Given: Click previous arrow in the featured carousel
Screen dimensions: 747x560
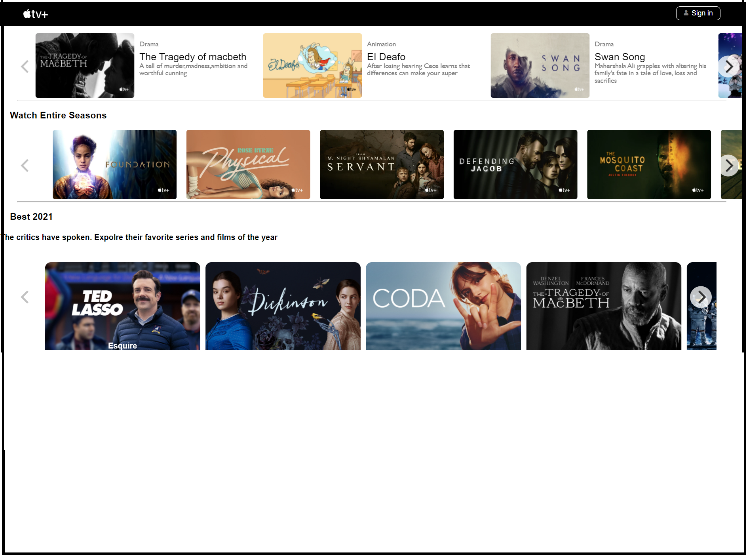Looking at the screenshot, I should 25,66.
